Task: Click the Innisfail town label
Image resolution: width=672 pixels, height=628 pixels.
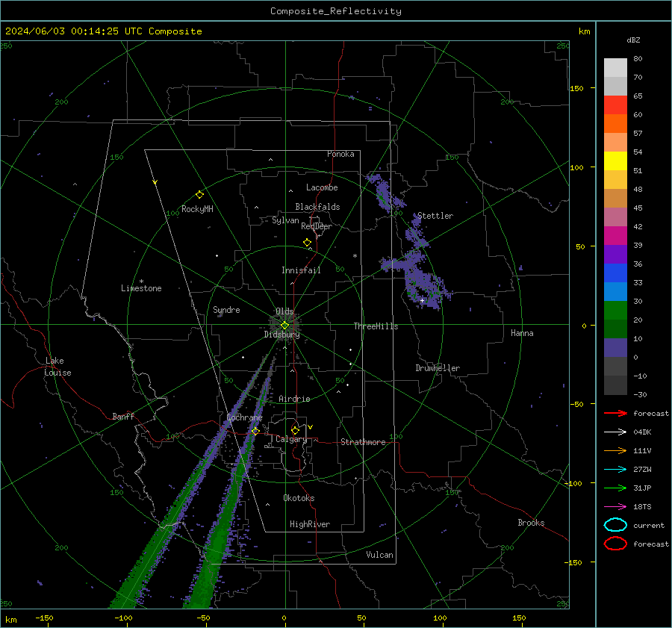Action: (x=301, y=270)
